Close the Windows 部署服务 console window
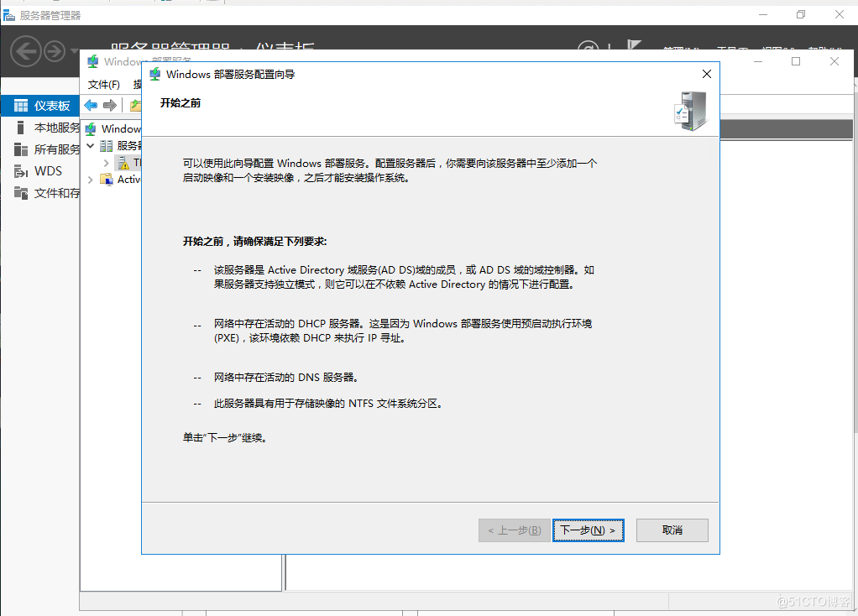Screen dimensions: 858x616 pyautogui.click(x=834, y=61)
